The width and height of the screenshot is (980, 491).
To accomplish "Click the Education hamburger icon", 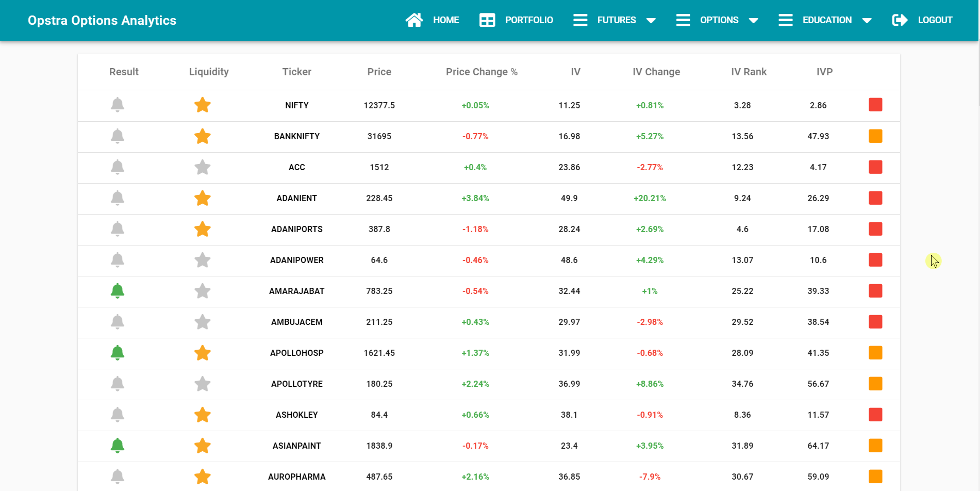I will click(786, 20).
